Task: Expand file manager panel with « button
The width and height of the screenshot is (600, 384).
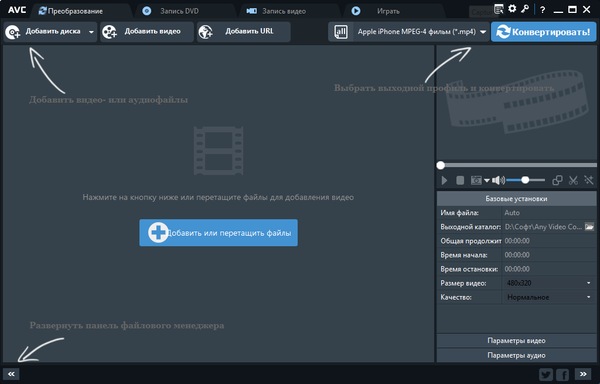Action: pos(11,374)
